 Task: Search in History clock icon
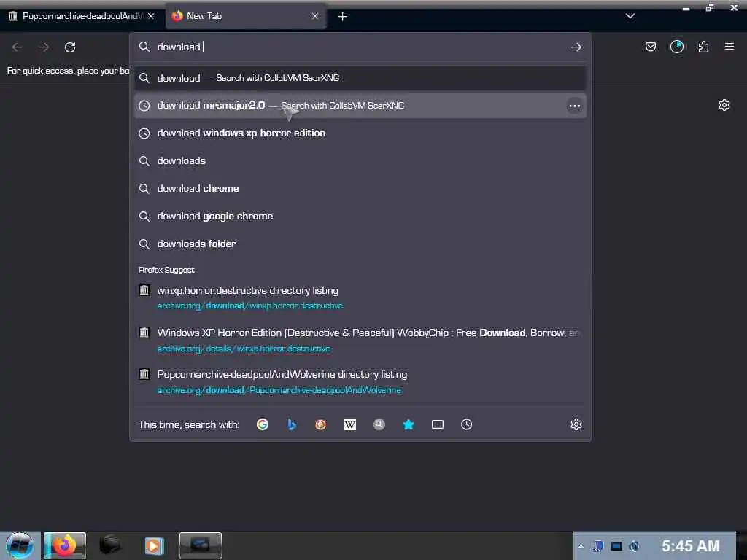pos(466,424)
